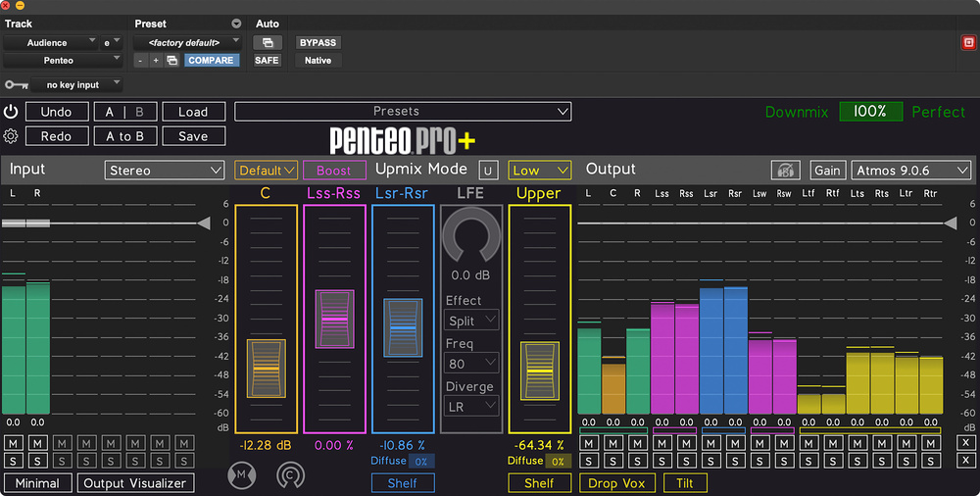This screenshot has width=980, height=496.
Task: Click the orange C channel fader handle
Action: pyautogui.click(x=267, y=369)
